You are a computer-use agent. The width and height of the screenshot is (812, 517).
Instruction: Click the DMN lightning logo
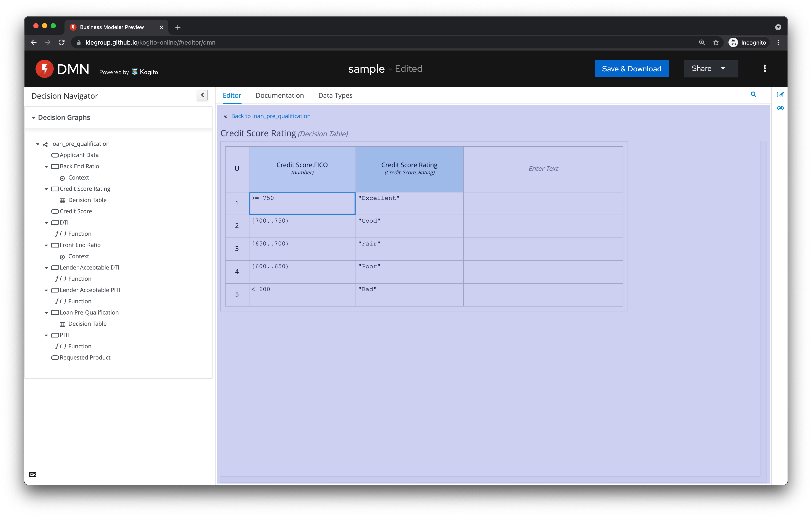point(44,69)
